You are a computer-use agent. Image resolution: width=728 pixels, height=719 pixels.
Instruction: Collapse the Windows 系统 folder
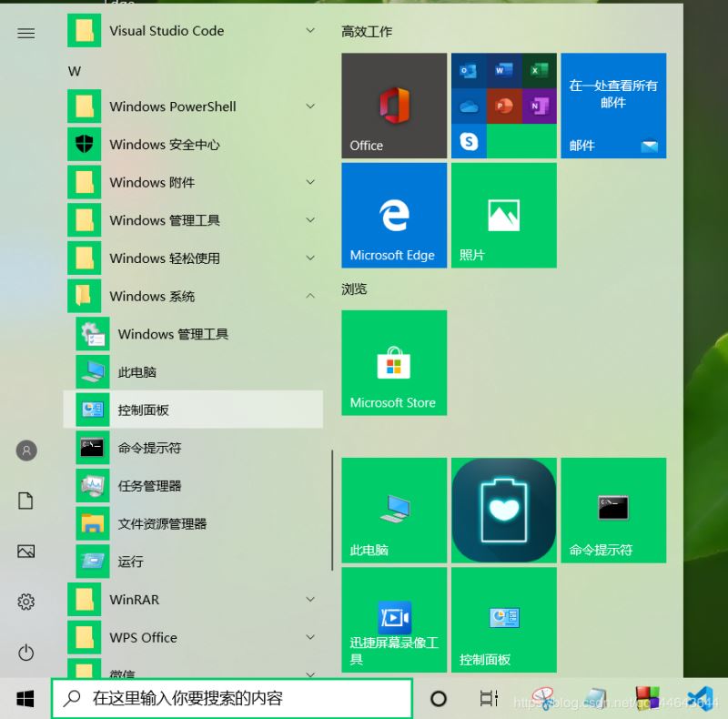pyautogui.click(x=310, y=296)
